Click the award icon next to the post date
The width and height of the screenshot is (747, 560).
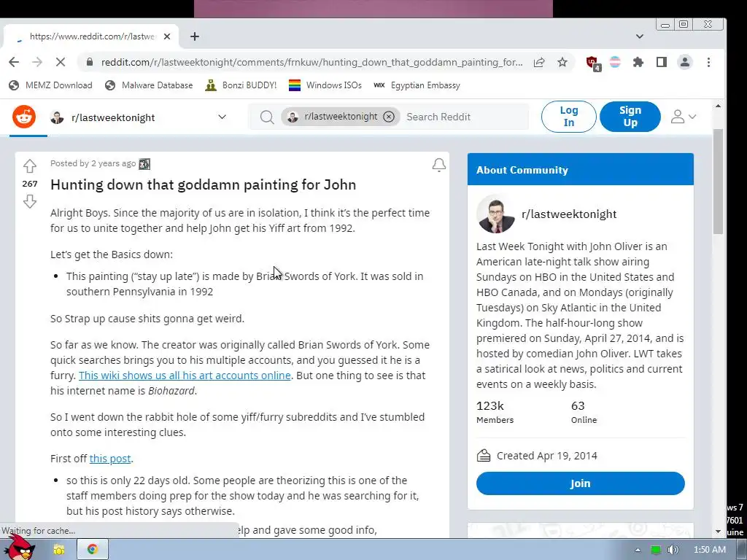[x=144, y=164]
